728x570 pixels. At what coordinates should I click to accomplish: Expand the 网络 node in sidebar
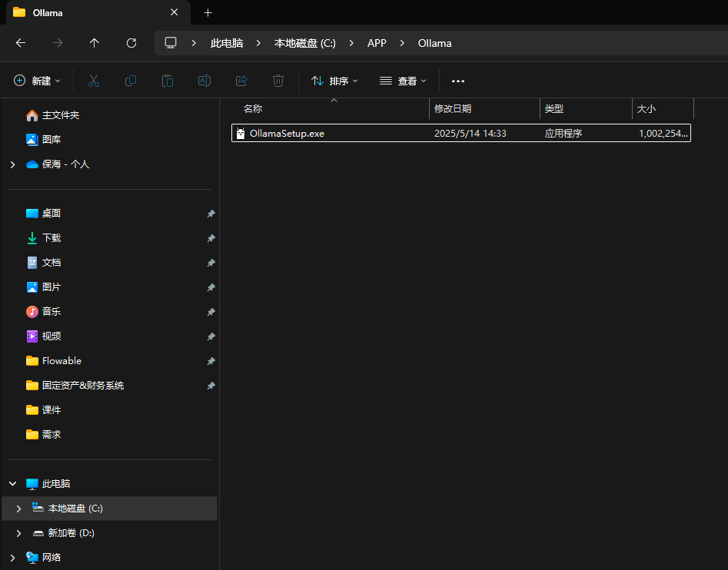(x=12, y=558)
